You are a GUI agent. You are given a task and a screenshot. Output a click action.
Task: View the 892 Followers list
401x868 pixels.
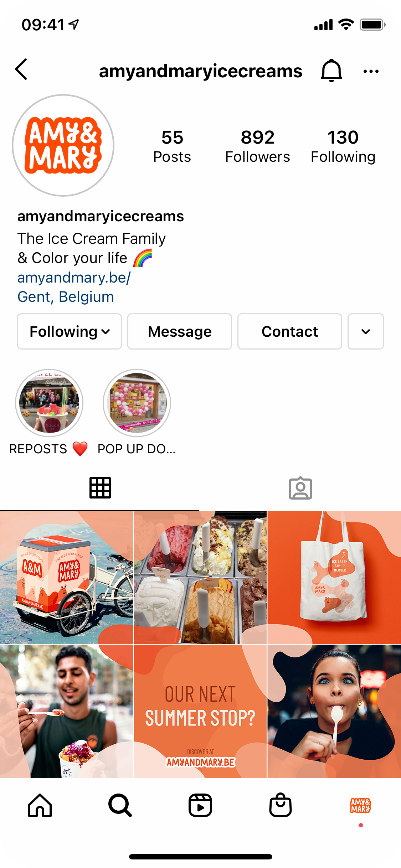[x=258, y=146]
